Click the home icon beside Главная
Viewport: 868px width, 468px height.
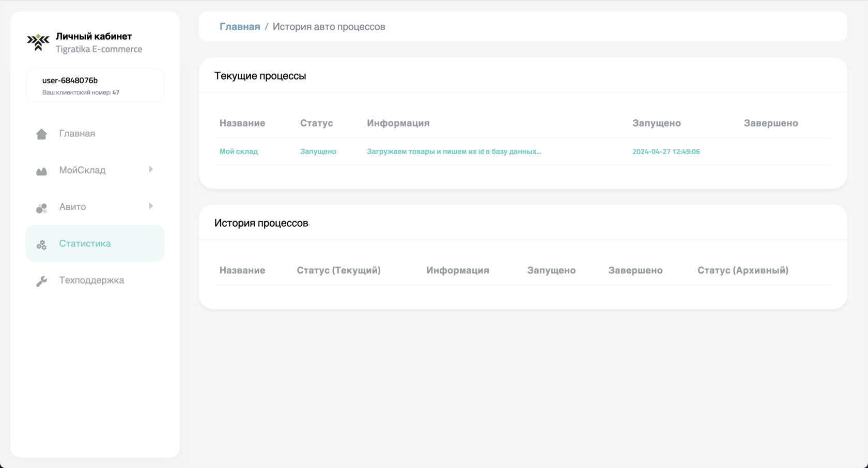41,134
